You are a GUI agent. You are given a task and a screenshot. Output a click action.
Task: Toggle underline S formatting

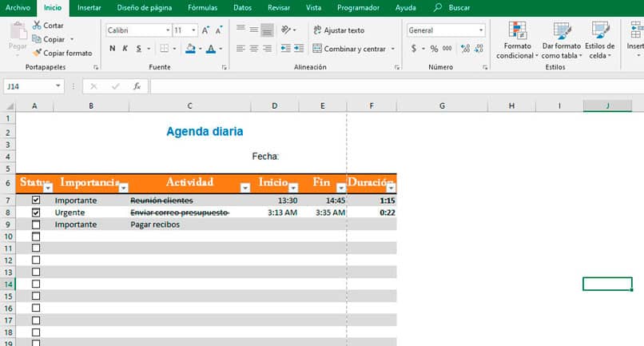click(139, 49)
